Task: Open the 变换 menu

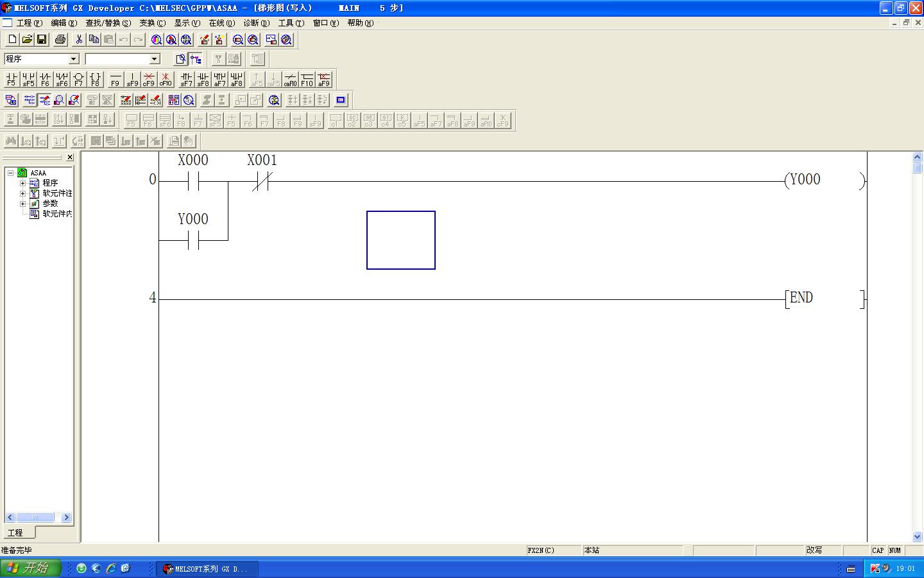Action: (x=152, y=23)
